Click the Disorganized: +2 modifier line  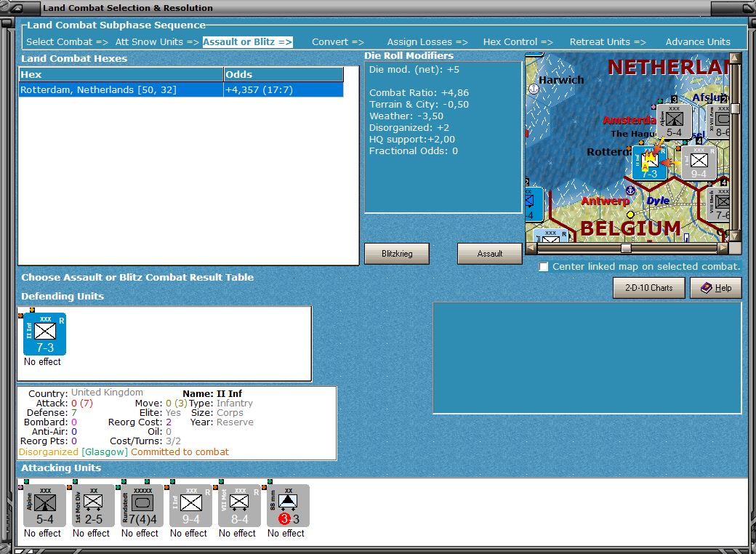click(409, 128)
